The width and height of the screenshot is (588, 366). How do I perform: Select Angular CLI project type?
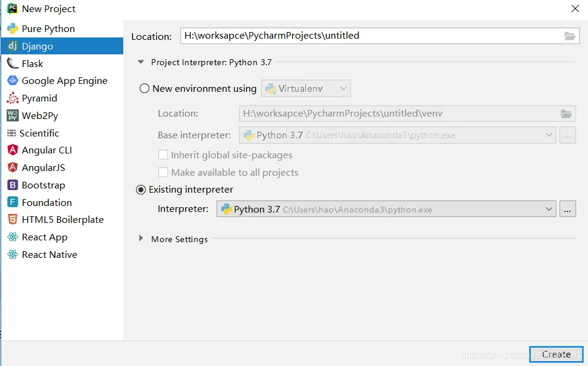[47, 150]
